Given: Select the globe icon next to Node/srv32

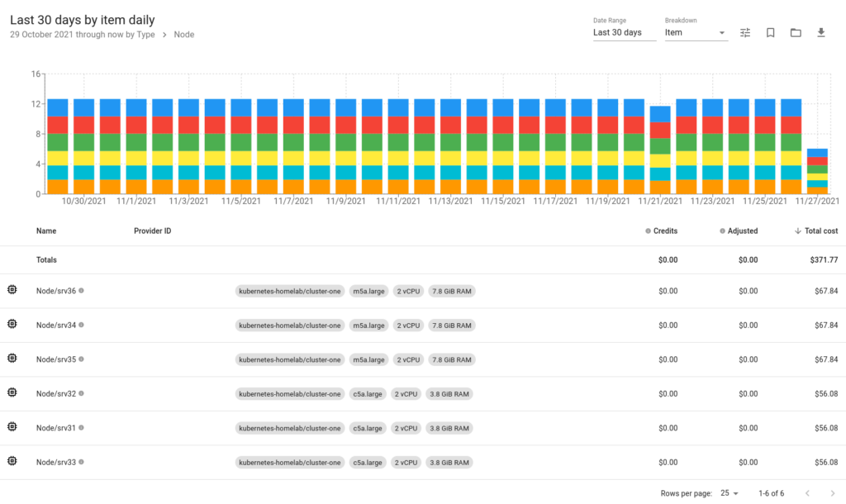Looking at the screenshot, I should (x=12, y=393).
